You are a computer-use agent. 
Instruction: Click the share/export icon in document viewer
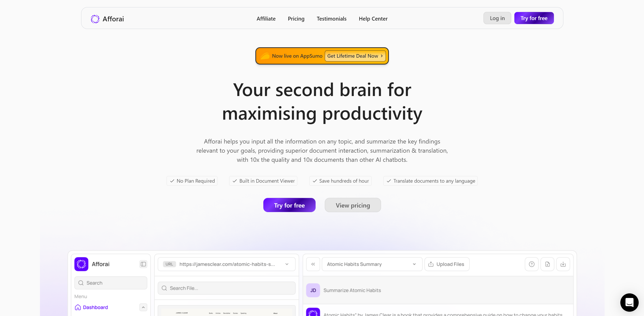click(548, 264)
